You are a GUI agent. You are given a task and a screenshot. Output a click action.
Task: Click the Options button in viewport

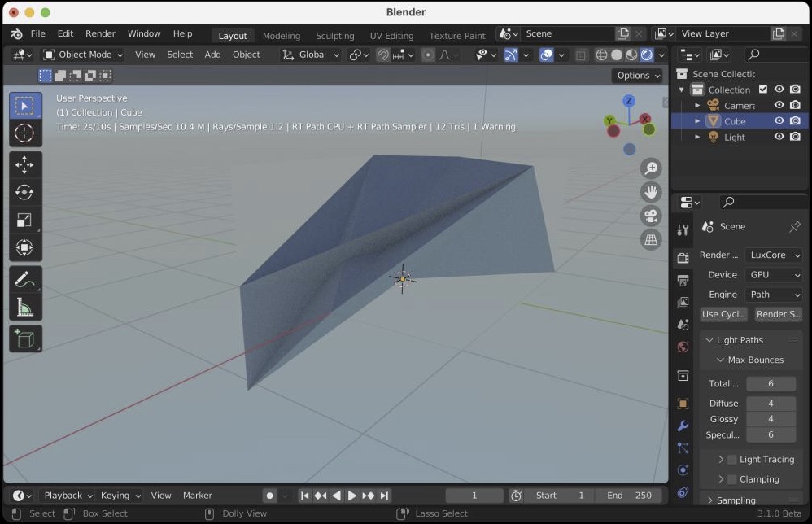[x=639, y=75]
